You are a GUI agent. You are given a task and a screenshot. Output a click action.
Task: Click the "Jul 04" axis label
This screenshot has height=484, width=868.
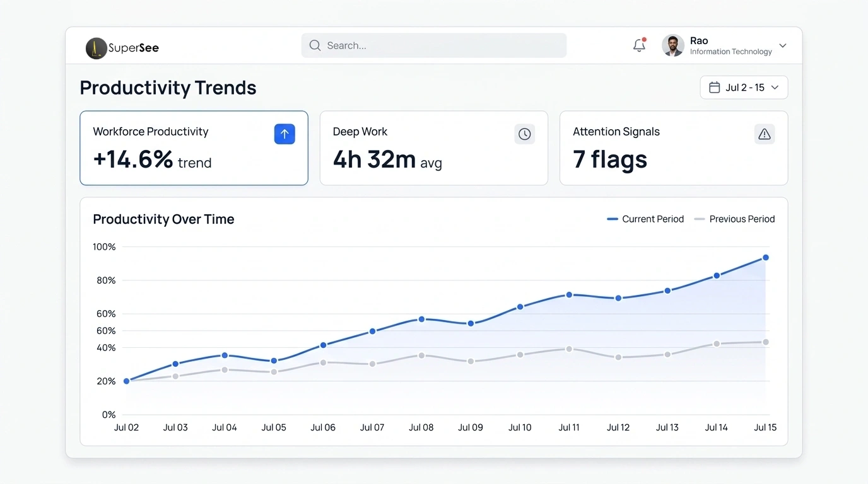pos(225,427)
